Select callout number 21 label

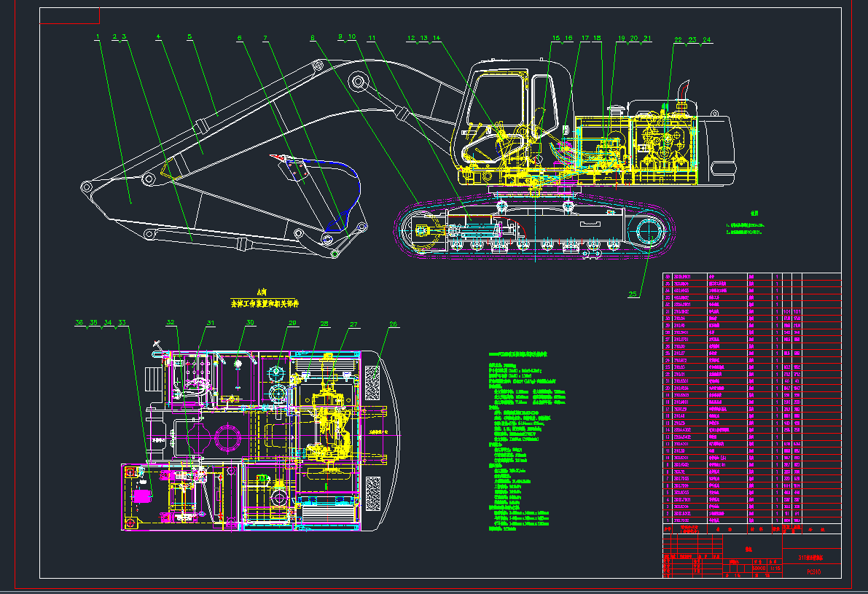(647, 38)
